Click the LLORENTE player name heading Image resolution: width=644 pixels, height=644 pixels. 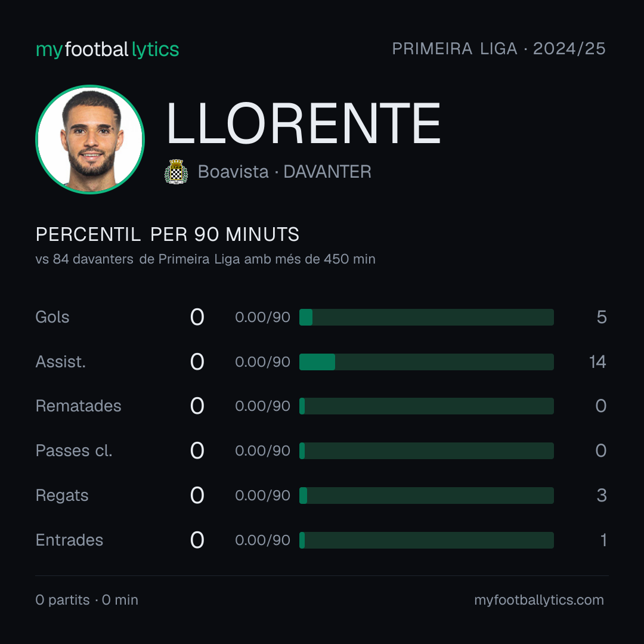tap(304, 123)
